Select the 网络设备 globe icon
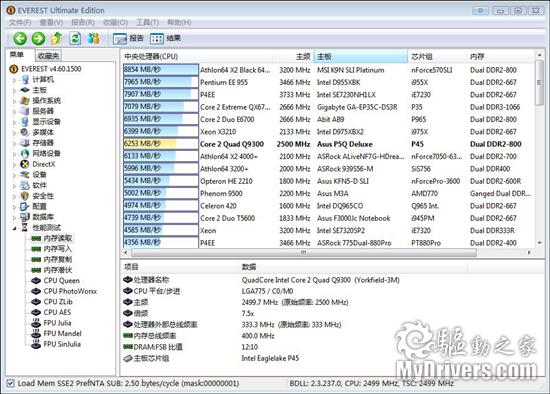This screenshot has width=550, height=394. (25, 154)
